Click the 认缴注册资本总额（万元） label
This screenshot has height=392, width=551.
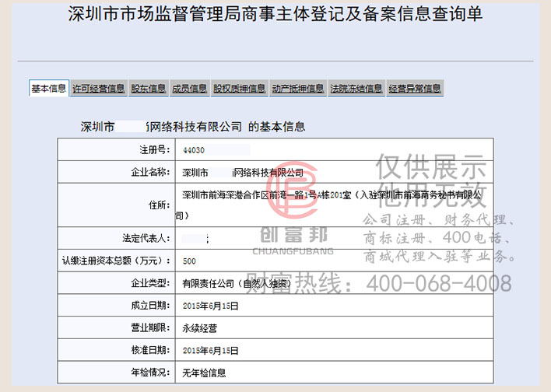tap(116, 261)
